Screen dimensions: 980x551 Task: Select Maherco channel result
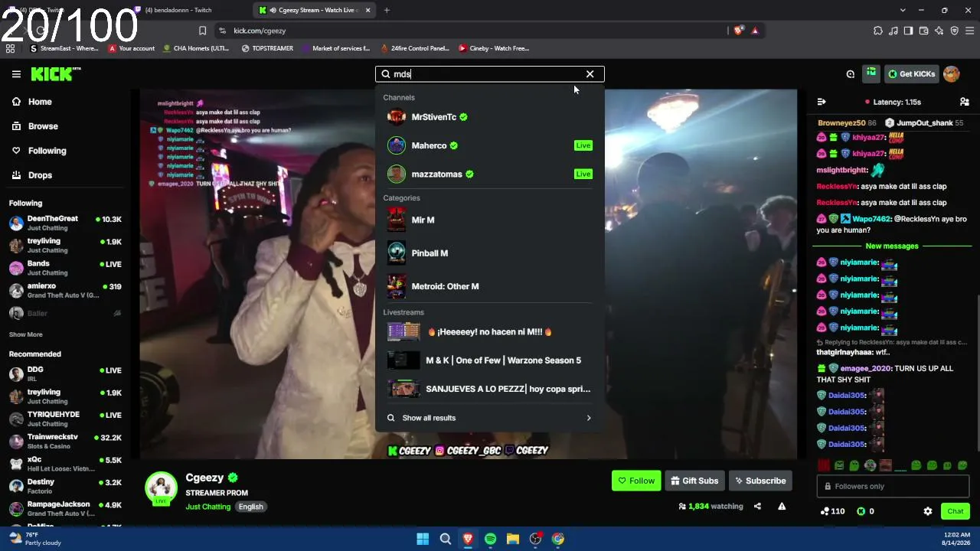click(489, 145)
